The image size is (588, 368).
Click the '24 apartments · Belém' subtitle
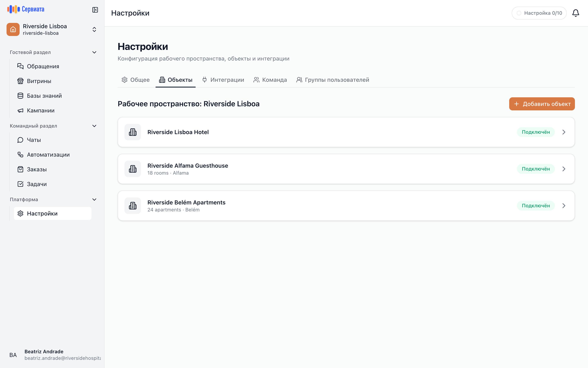coord(174,210)
